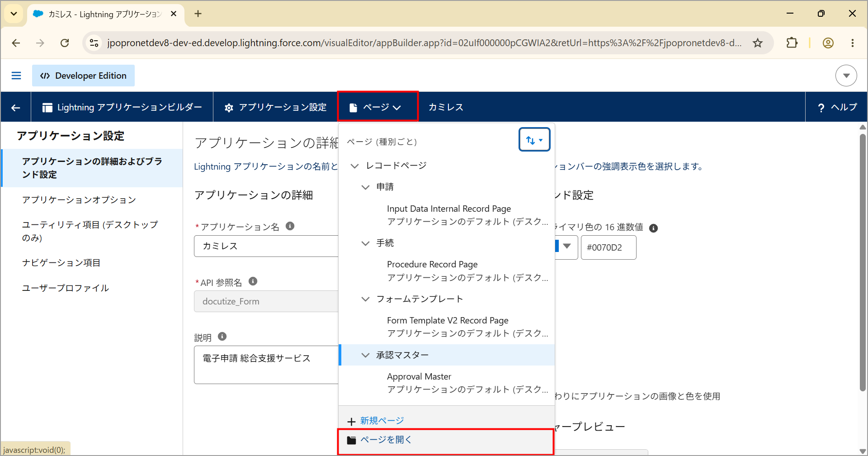Reload the page
The width and height of the screenshot is (868, 456).
pos(65,43)
